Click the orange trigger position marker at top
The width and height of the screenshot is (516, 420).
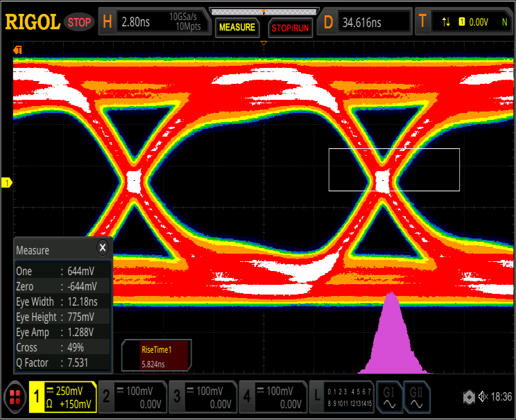point(264,44)
